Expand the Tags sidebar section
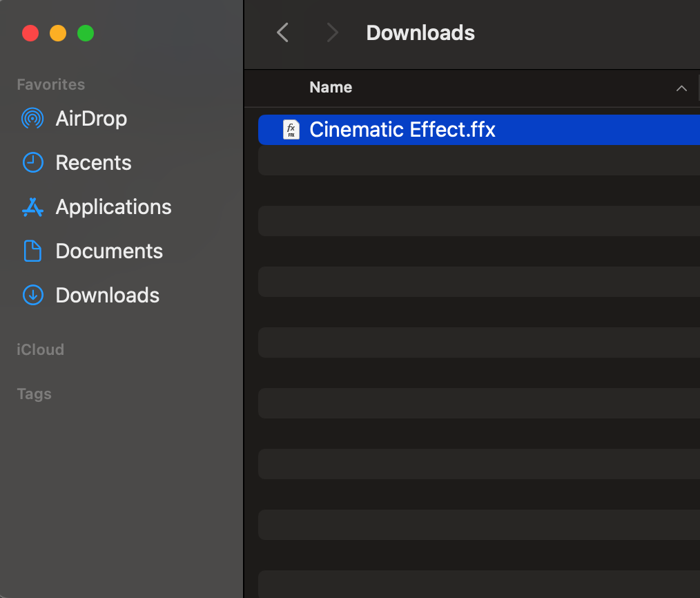Image resolution: width=700 pixels, height=598 pixels. 35,394
